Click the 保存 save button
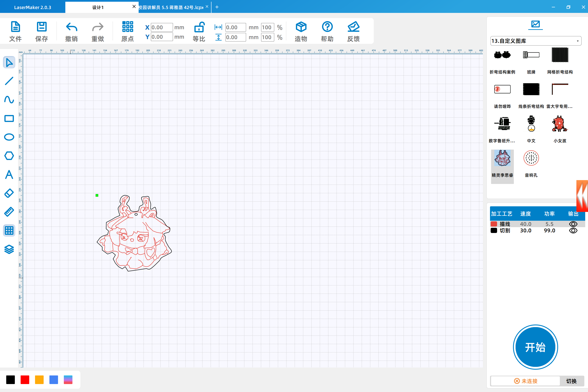The height and width of the screenshot is (392, 588). point(41,32)
